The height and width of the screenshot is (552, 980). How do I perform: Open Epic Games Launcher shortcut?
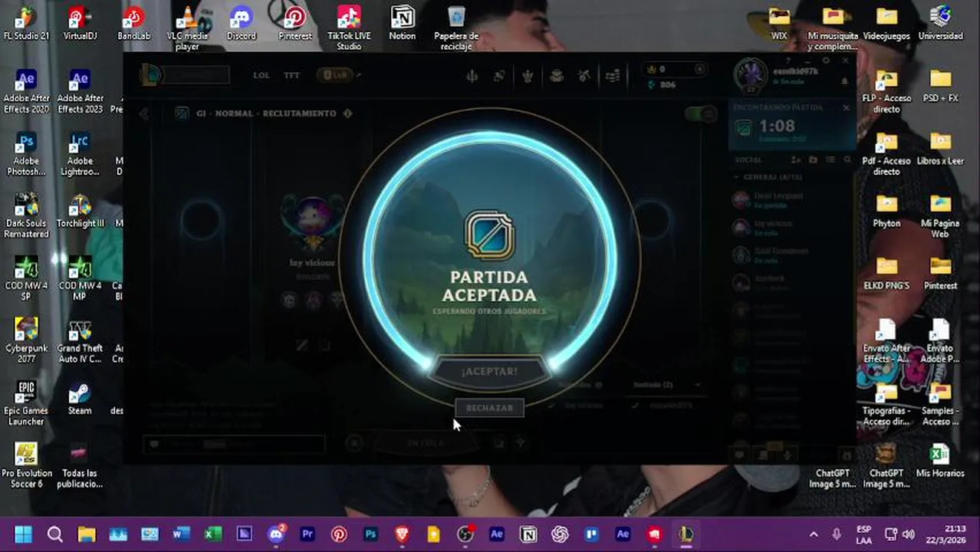26,404
